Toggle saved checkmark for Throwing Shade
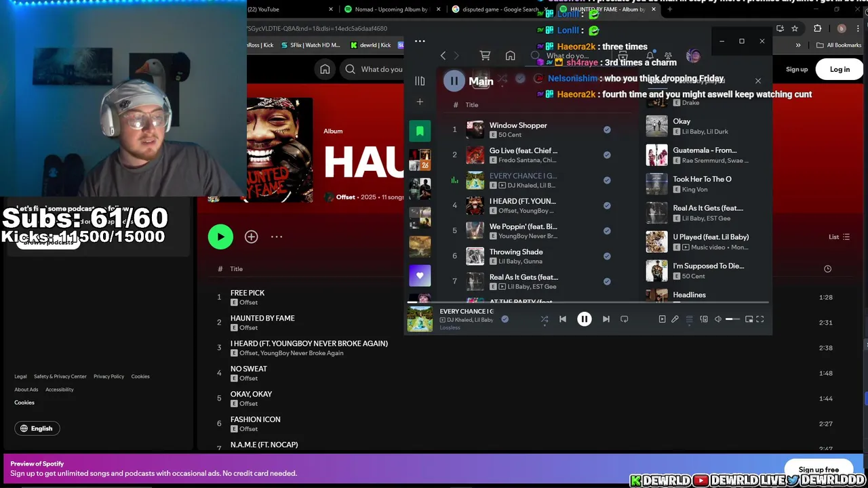The width and height of the screenshot is (868, 488). (x=607, y=256)
